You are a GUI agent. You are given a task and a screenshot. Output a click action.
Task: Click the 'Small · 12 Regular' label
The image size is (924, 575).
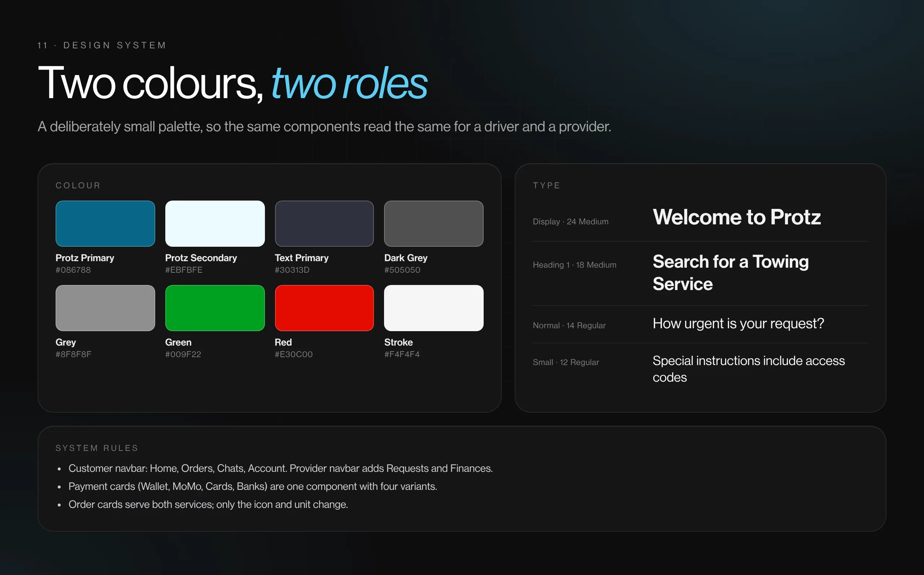(x=566, y=363)
